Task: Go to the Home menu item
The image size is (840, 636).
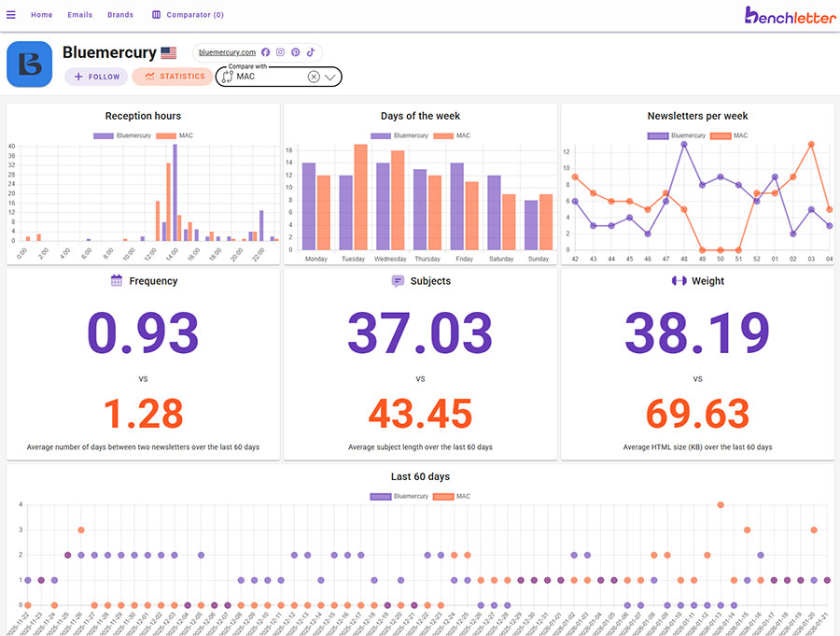Action: coord(41,15)
